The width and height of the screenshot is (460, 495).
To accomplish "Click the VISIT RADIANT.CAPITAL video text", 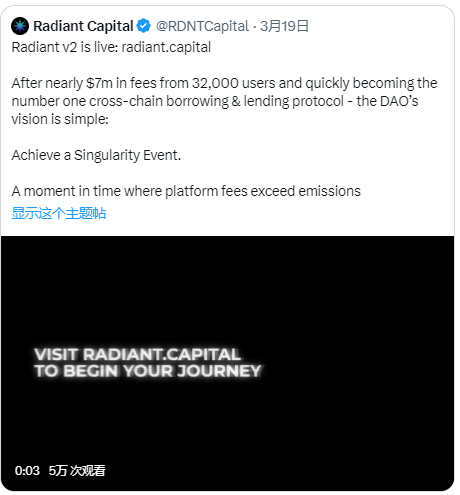I will click(x=137, y=354).
